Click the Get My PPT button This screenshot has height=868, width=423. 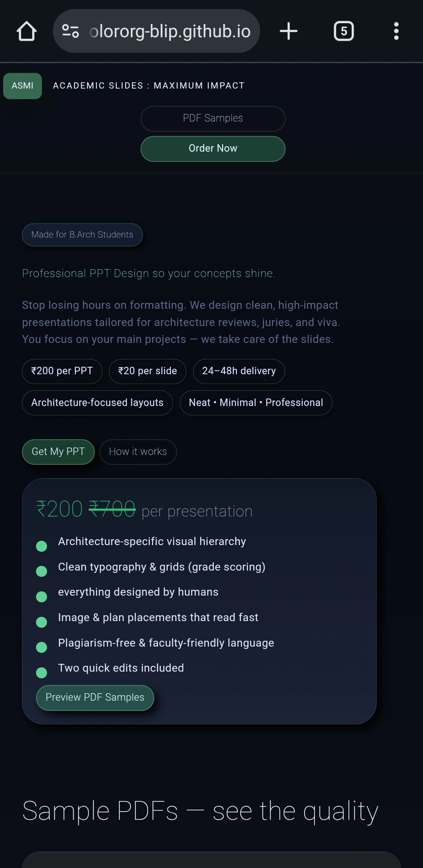pos(58,452)
